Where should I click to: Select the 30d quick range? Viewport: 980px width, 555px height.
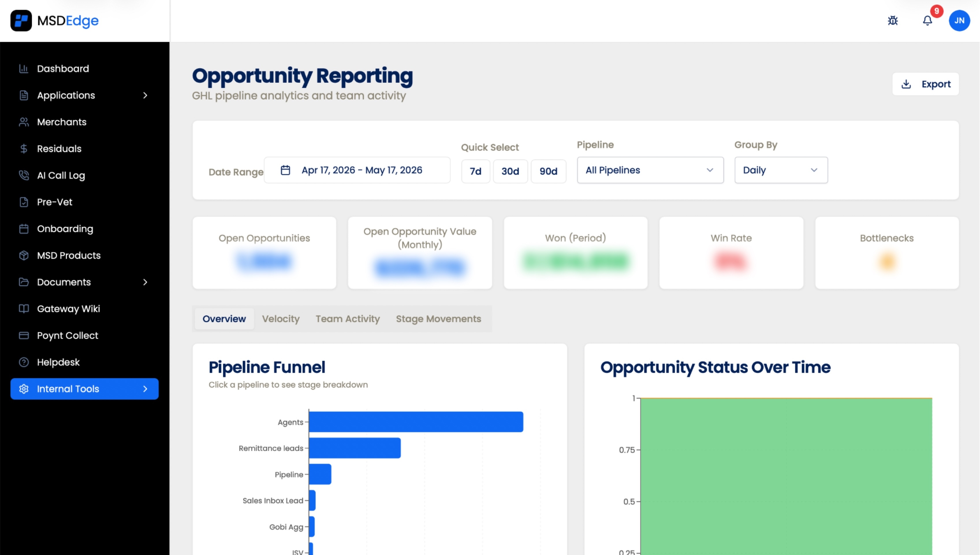510,171
